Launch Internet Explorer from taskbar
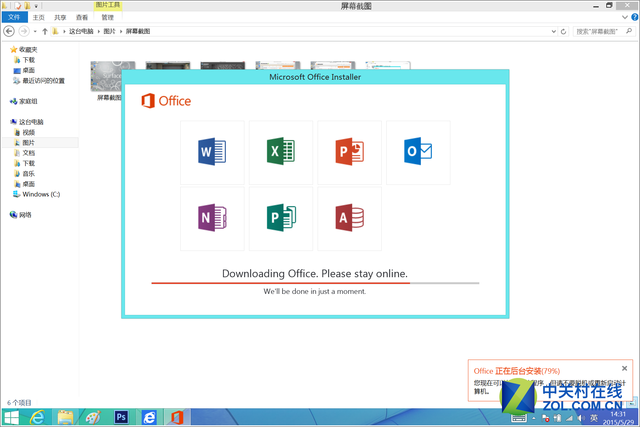The height and width of the screenshot is (427, 640). (x=37, y=418)
